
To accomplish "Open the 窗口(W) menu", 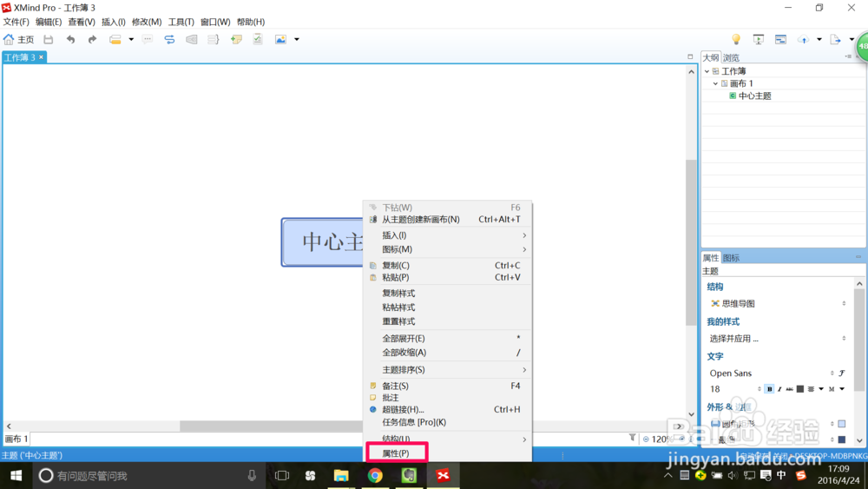I will pyautogui.click(x=215, y=22).
